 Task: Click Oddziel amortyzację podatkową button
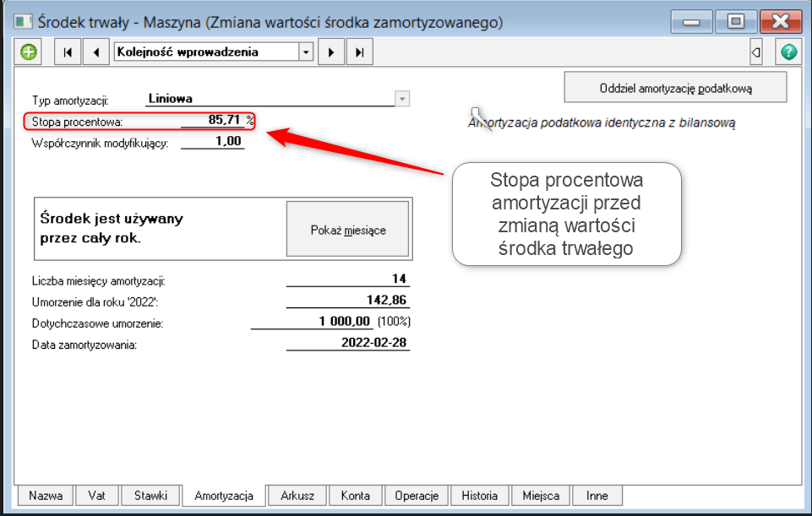pos(675,88)
